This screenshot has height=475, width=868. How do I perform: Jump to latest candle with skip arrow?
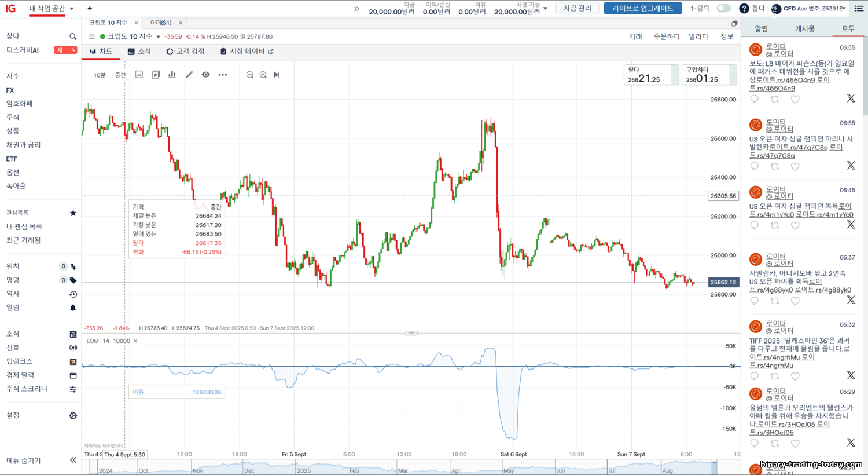click(277, 75)
